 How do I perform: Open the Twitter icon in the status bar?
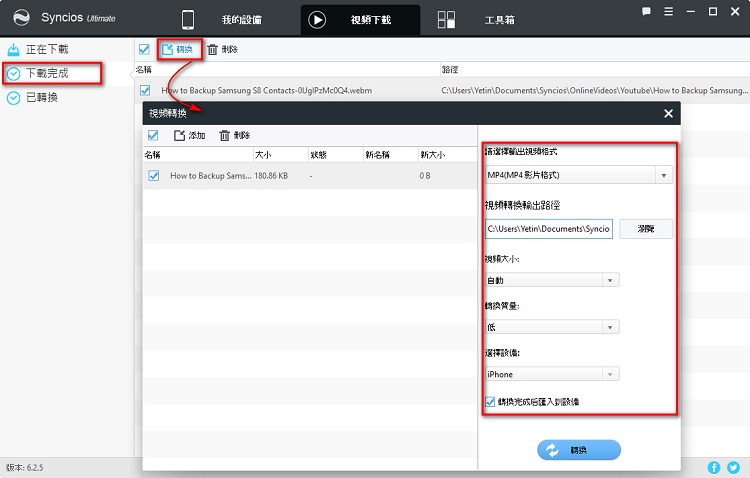click(x=733, y=467)
